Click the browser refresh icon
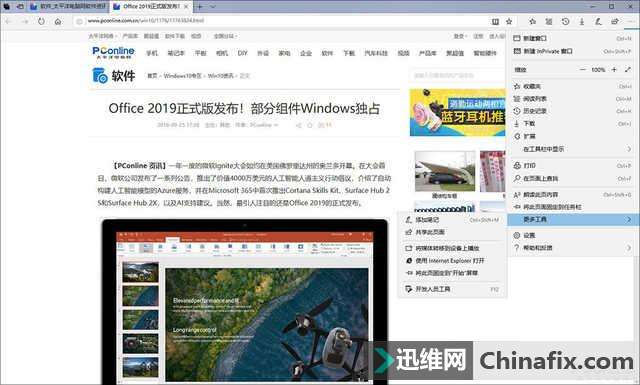 [41, 21]
